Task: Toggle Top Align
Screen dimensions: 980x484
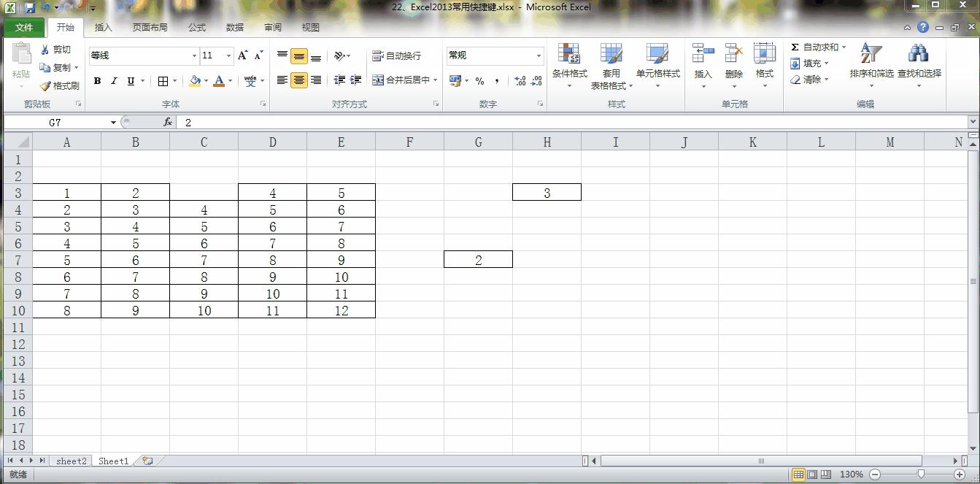Action: click(282, 56)
